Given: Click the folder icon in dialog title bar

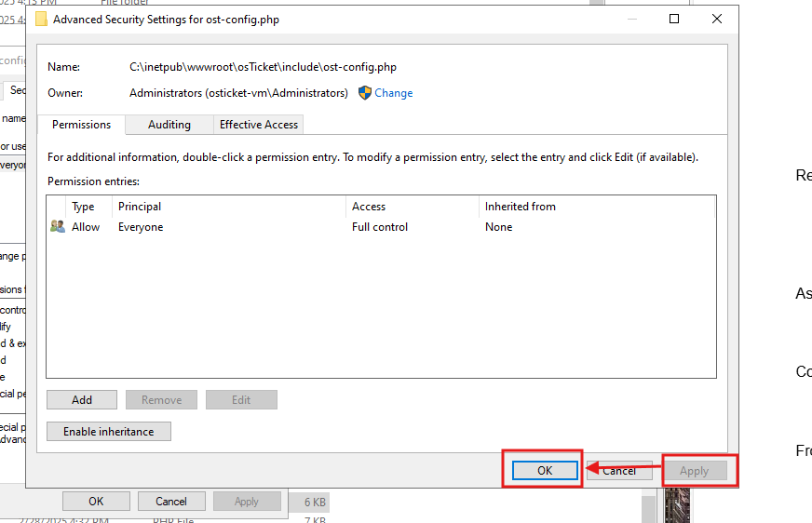Looking at the screenshot, I should pos(41,20).
